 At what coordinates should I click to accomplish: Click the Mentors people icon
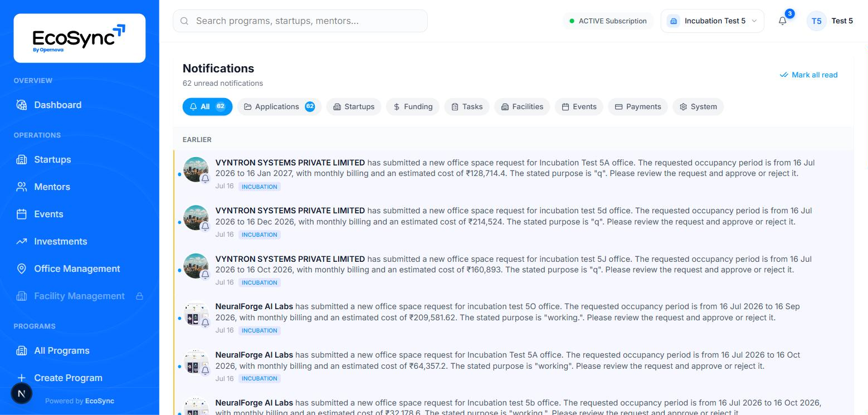click(22, 187)
